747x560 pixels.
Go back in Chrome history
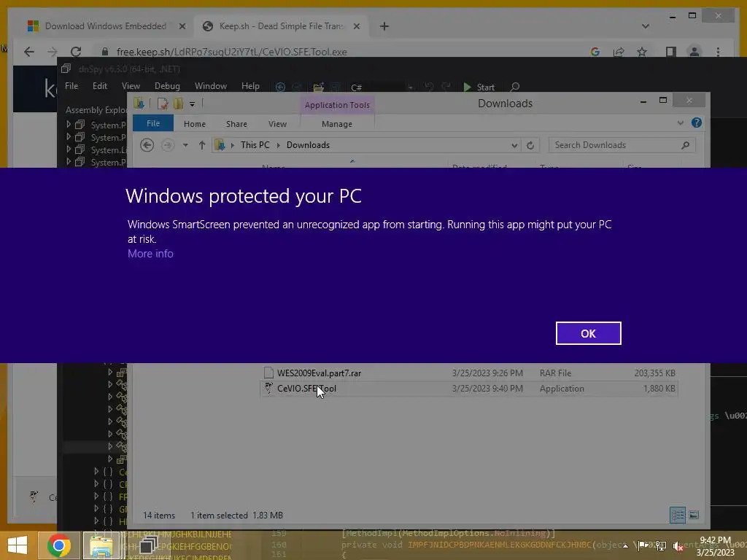pos(29,52)
